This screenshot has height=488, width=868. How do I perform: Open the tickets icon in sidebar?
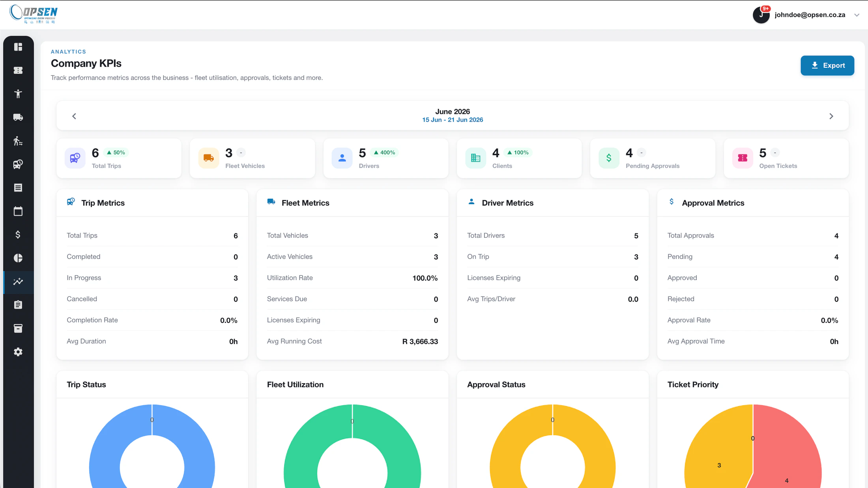tap(18, 70)
